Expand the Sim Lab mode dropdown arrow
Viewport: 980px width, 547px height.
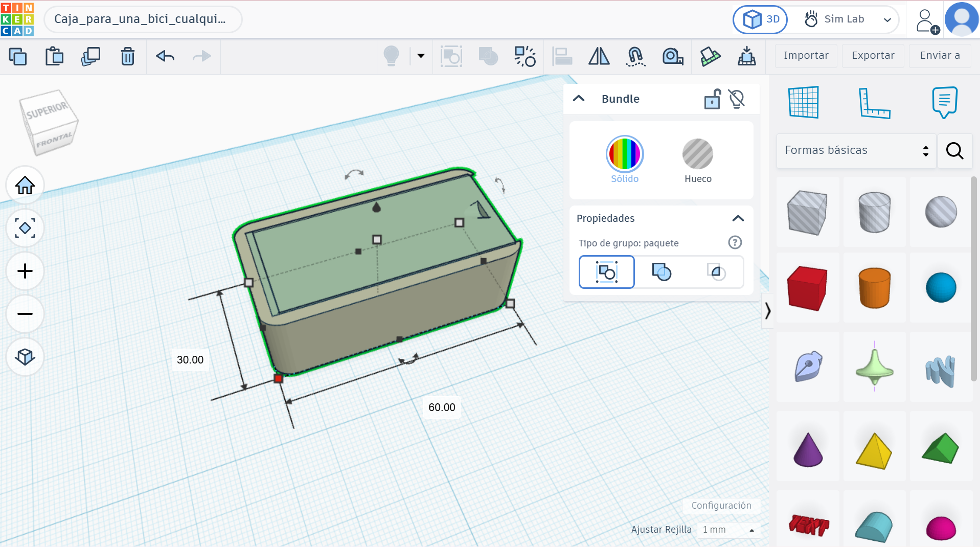pyautogui.click(x=887, y=20)
